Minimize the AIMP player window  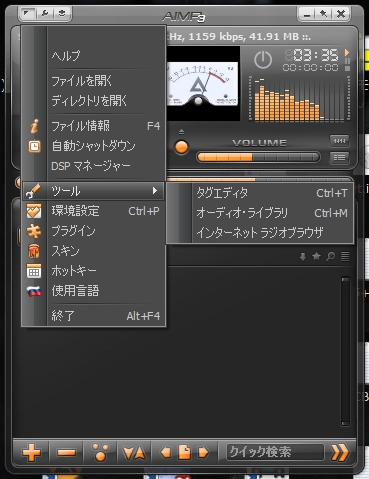click(x=307, y=14)
